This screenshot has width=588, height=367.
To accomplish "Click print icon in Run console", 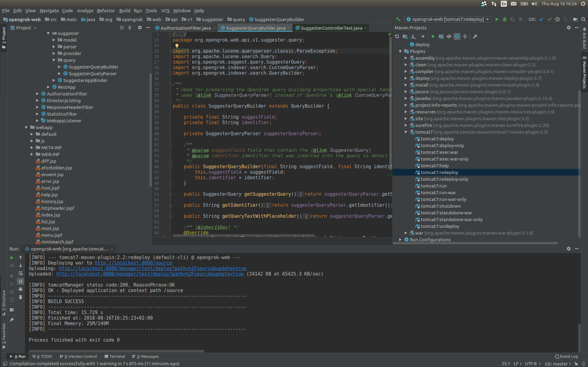I will [21, 289].
